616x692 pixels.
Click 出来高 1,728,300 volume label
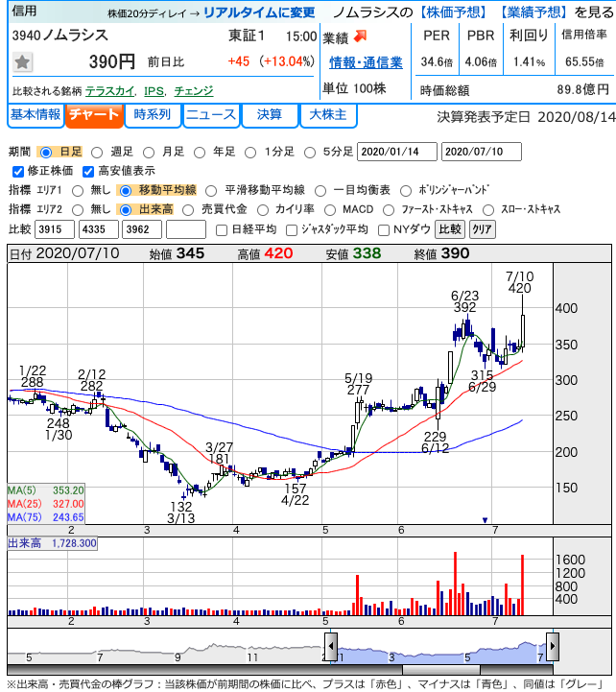click(x=52, y=543)
